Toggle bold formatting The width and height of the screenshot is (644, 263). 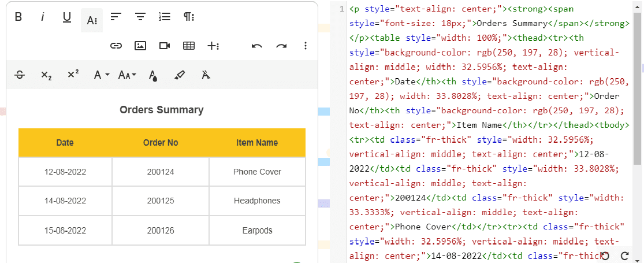(18, 17)
